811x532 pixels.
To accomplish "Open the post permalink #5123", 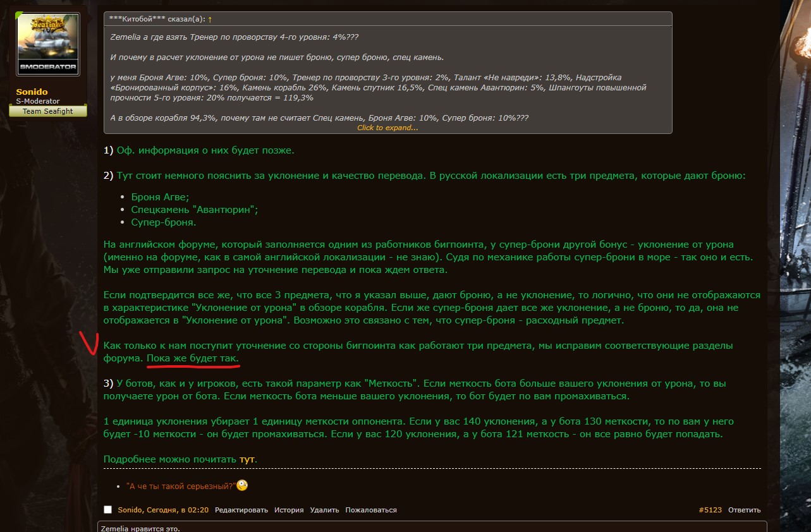I will (x=710, y=510).
